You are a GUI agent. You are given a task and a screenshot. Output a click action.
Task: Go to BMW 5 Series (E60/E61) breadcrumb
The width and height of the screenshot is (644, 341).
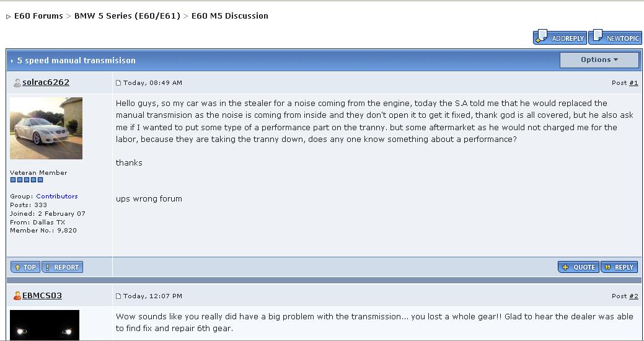(x=127, y=16)
